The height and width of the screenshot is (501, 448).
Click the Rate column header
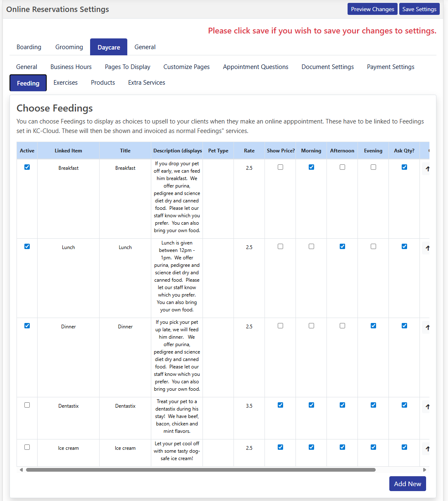249,151
